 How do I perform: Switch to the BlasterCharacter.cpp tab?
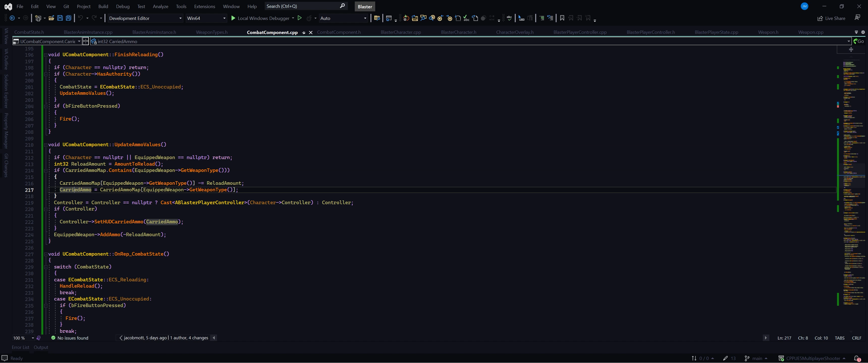tap(400, 32)
